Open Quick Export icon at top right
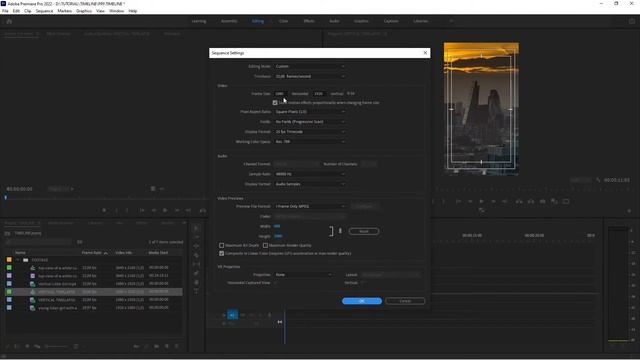This screenshot has height=360, width=640. [631, 21]
